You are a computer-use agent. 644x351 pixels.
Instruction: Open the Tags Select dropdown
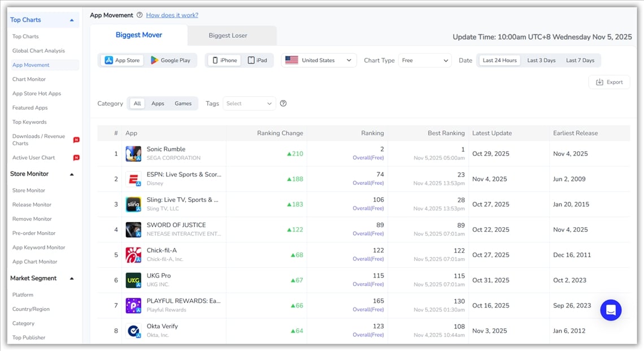[249, 103]
